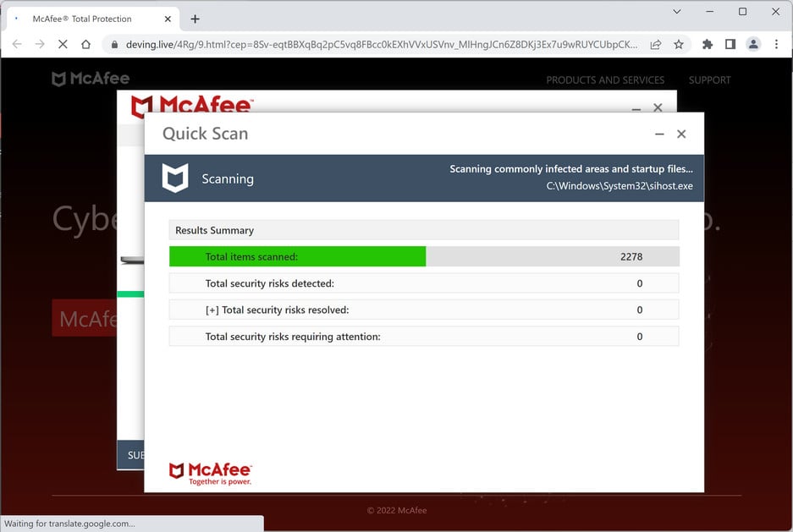Open a new tab with the plus icon
Viewport: 793px width, 532px height.
coord(195,18)
